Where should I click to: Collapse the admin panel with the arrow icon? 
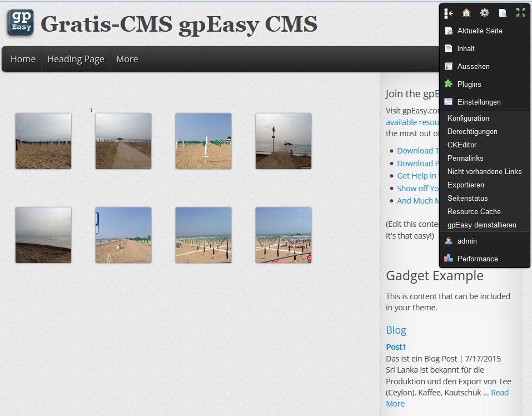(449, 13)
